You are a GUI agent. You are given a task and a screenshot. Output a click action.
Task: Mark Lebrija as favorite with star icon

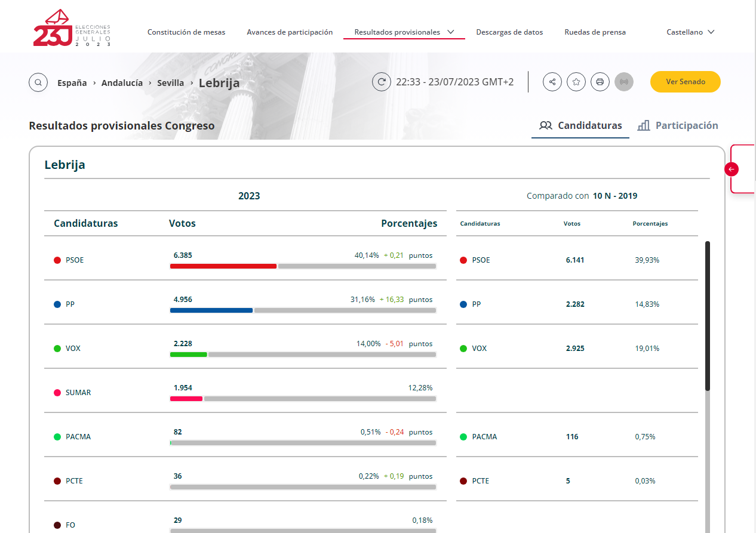(x=576, y=82)
